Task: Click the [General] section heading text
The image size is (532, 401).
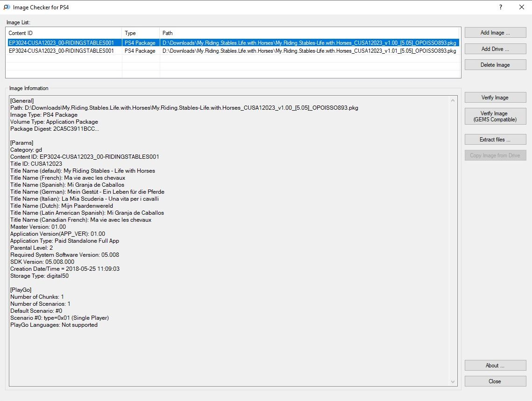Action: tap(22, 101)
